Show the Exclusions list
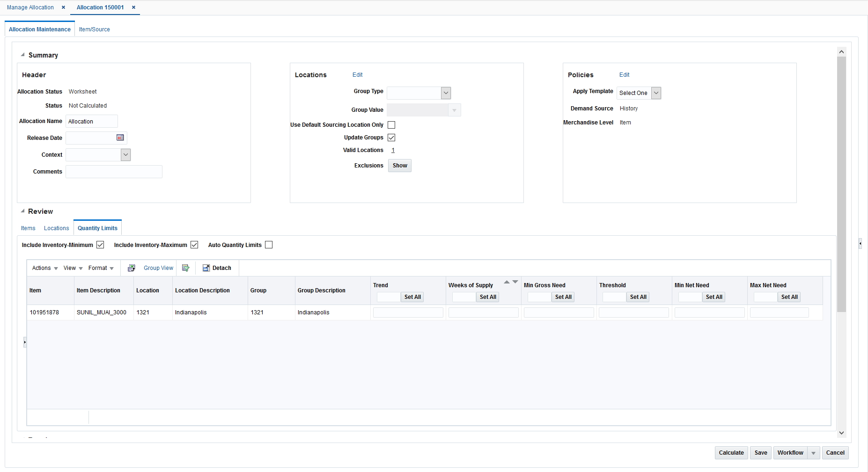The image size is (868, 472). coord(399,165)
